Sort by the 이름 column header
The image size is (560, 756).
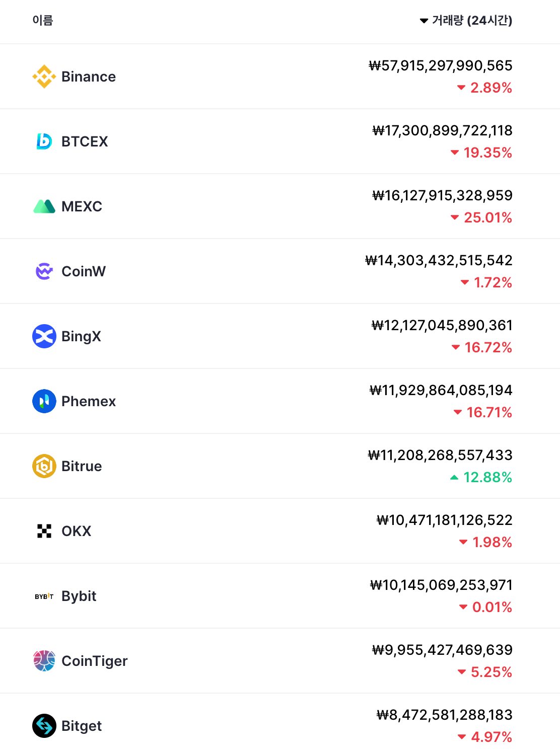coord(43,20)
